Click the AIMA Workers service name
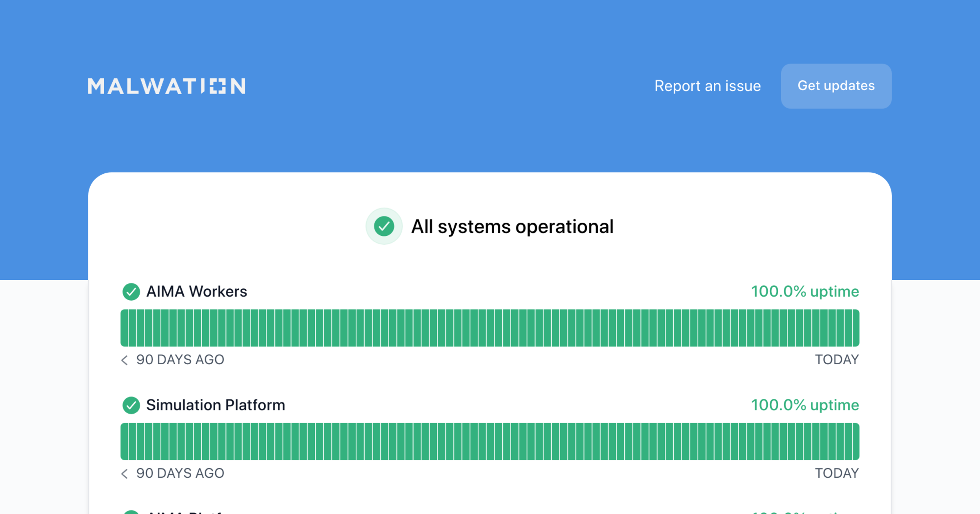 coord(196,292)
